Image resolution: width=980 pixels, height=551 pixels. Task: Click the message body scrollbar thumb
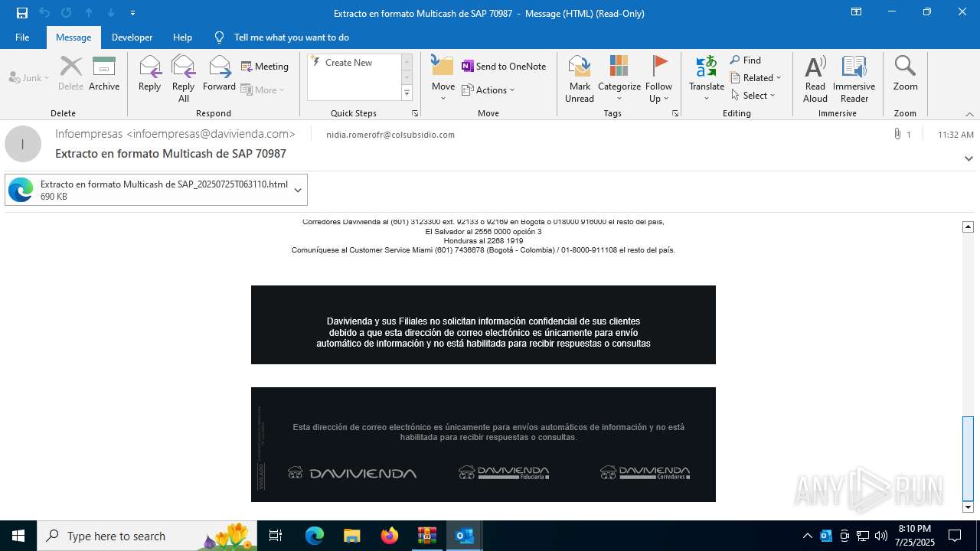(x=968, y=458)
